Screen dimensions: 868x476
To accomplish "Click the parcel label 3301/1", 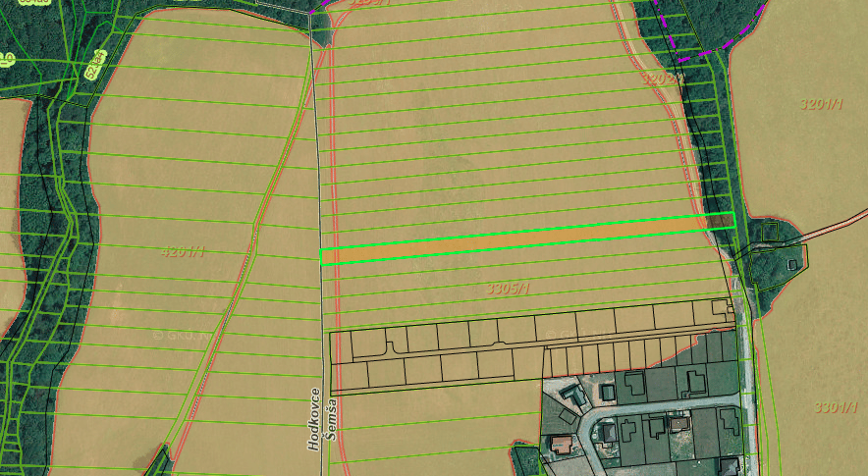I will 836,408.
